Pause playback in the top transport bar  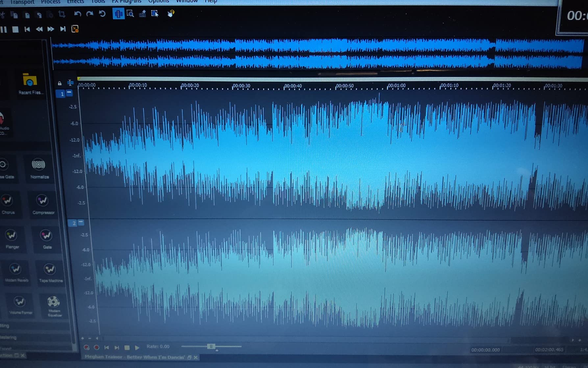click(x=4, y=29)
